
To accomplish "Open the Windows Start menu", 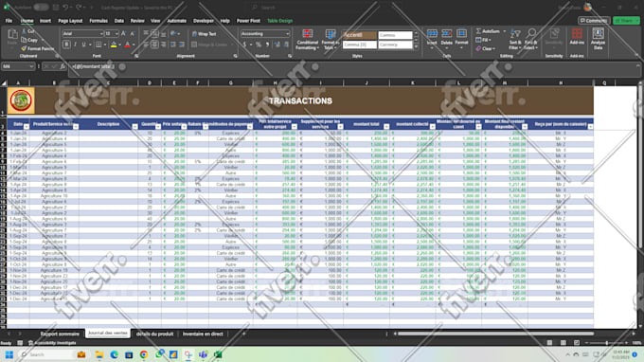I will point(9,354).
